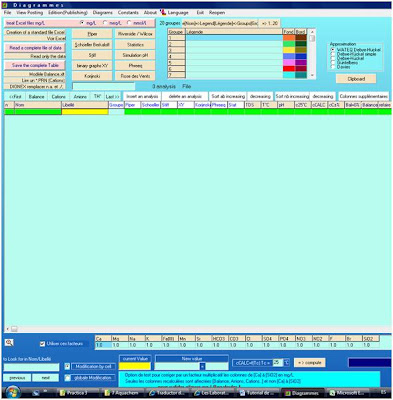Click the Language flag icon in menu bar
The height and width of the screenshot is (400, 393).
pyautogui.click(x=163, y=12)
